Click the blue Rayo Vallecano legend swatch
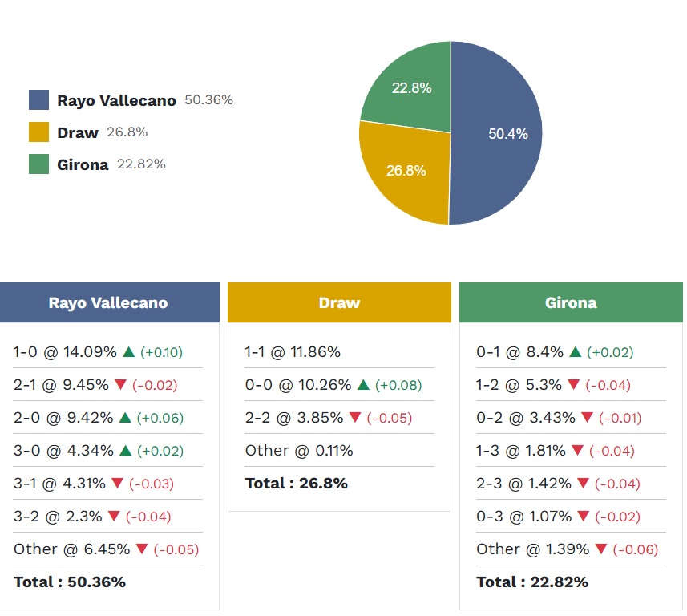This screenshot has width=687, height=616. coord(38,100)
